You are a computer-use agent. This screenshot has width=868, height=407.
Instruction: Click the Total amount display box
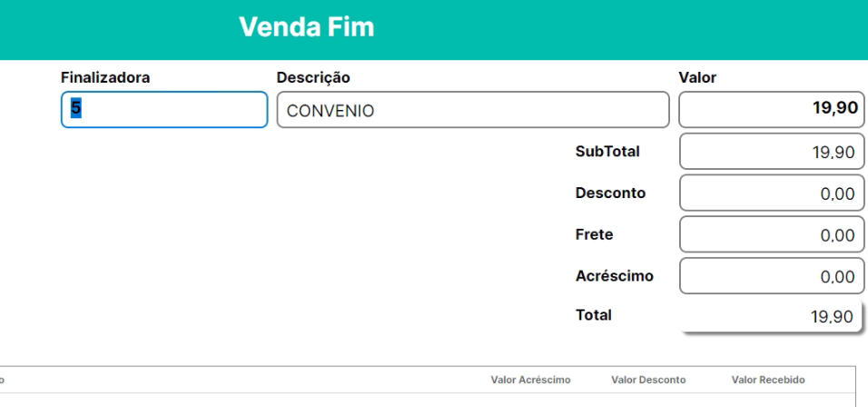[771, 317]
